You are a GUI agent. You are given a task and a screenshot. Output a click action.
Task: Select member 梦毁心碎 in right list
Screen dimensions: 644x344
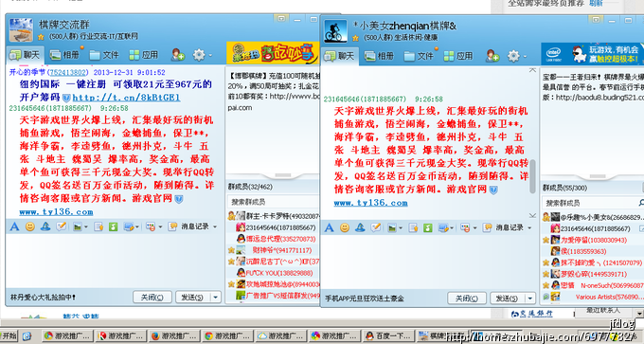click(593, 274)
